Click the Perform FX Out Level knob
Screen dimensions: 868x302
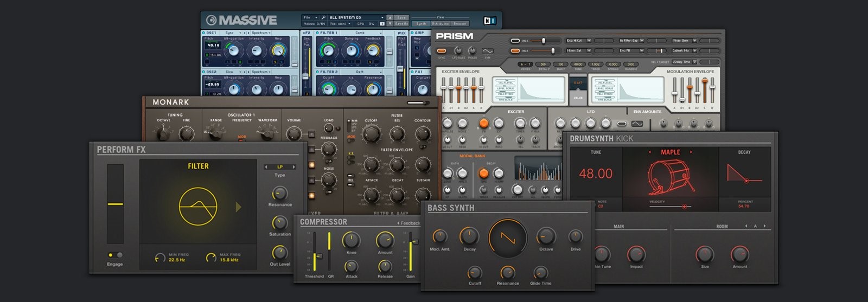279,253
